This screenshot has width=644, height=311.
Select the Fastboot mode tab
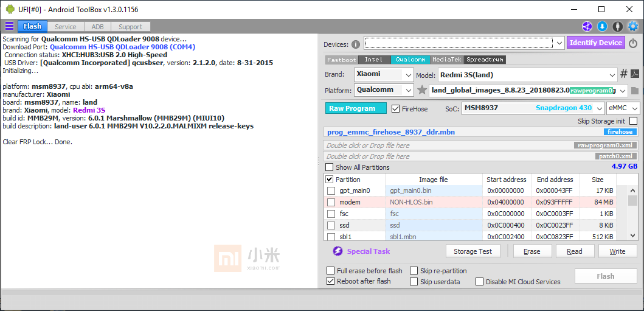341,60
